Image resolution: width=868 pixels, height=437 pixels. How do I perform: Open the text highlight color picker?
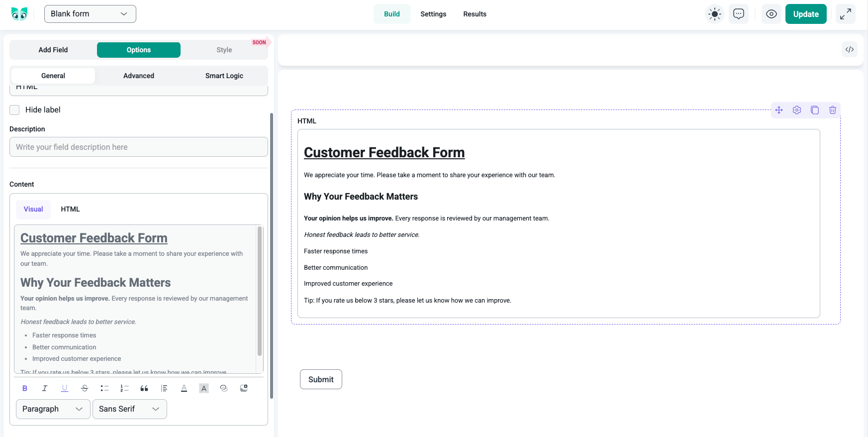(x=204, y=388)
